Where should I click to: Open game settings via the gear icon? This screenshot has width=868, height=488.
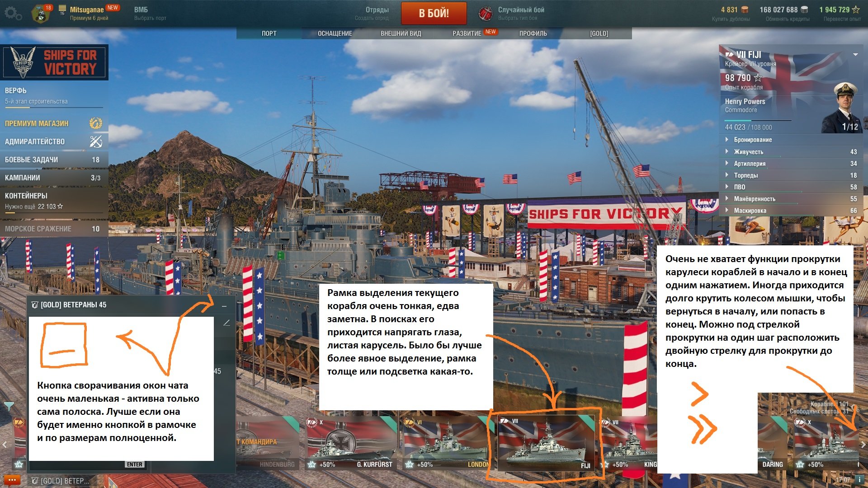click(13, 14)
